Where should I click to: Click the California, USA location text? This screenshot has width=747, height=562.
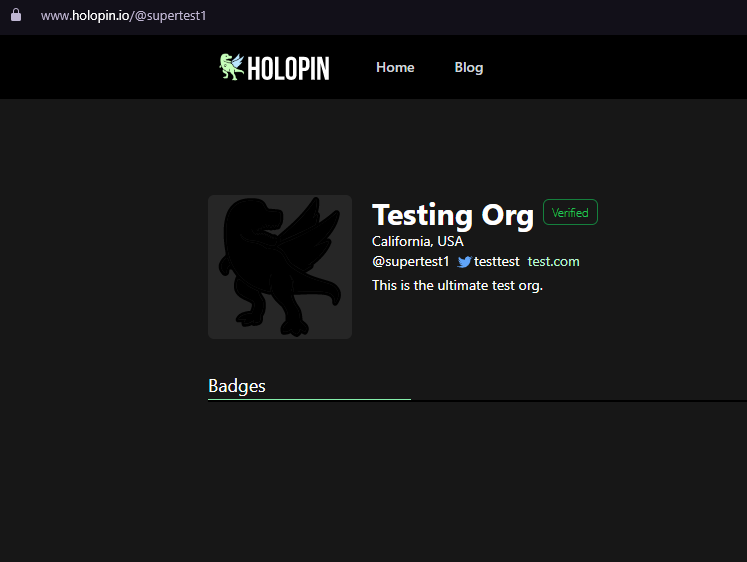tap(418, 241)
